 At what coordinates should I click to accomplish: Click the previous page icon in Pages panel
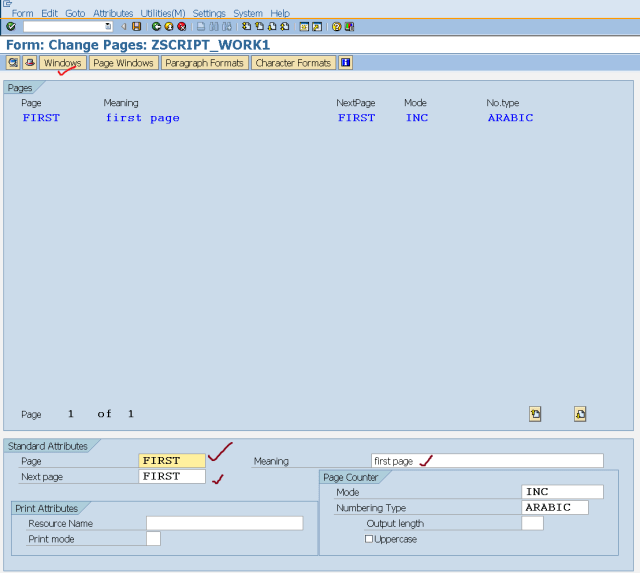coord(535,413)
